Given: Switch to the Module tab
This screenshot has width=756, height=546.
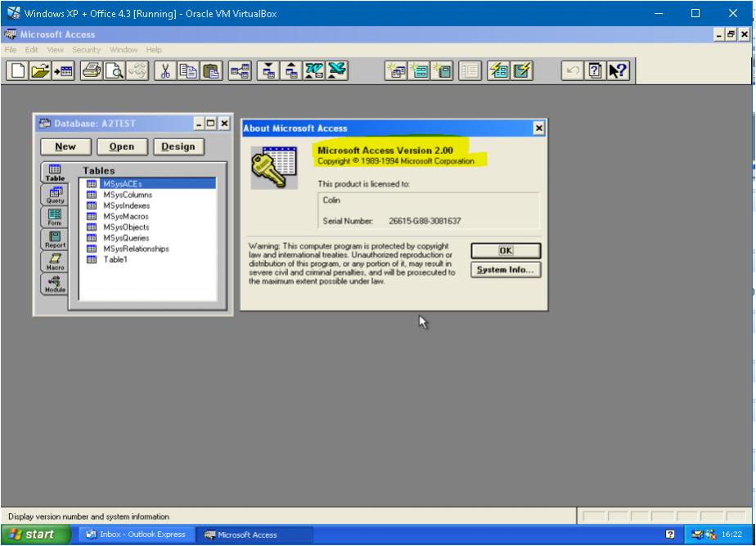Looking at the screenshot, I should pyautogui.click(x=55, y=283).
